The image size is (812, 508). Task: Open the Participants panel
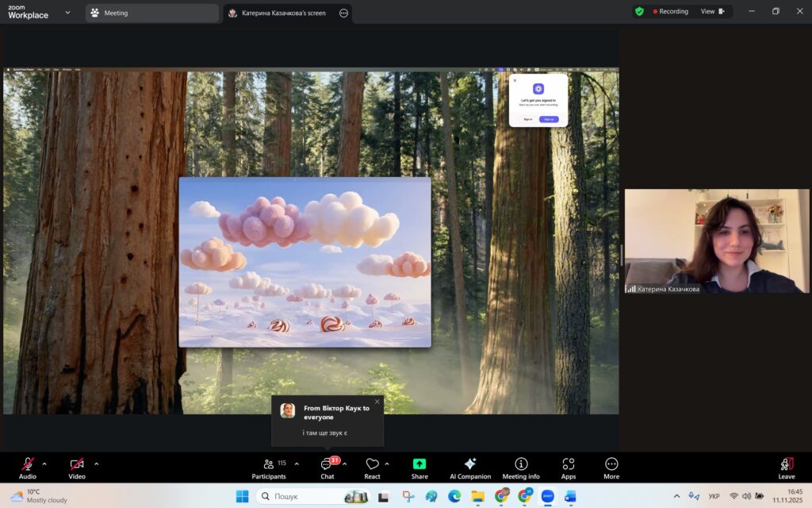[269, 464]
